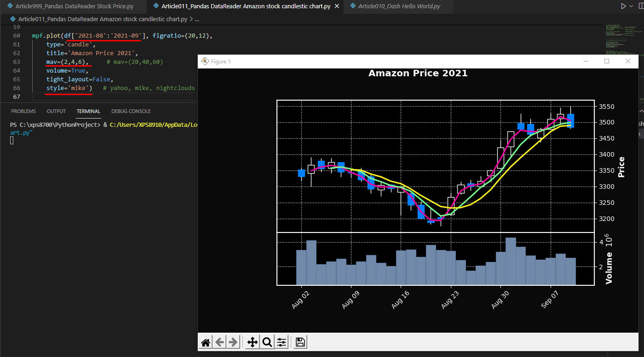This screenshot has width=644, height=357.
Task: Open the Article010_Dash Hello World.py tab
Action: click(398, 6)
